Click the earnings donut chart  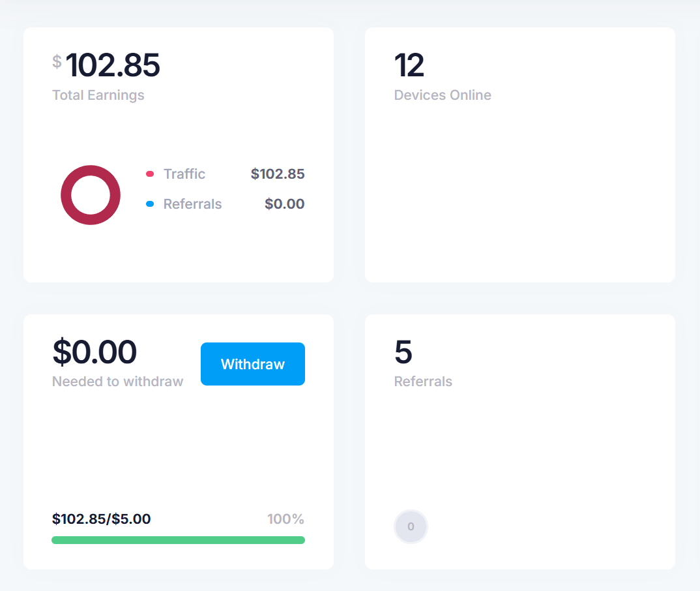pos(91,195)
